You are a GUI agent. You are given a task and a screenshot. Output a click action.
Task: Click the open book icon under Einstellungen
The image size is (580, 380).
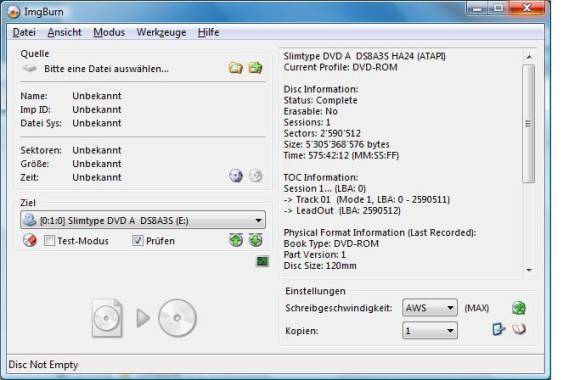519,329
